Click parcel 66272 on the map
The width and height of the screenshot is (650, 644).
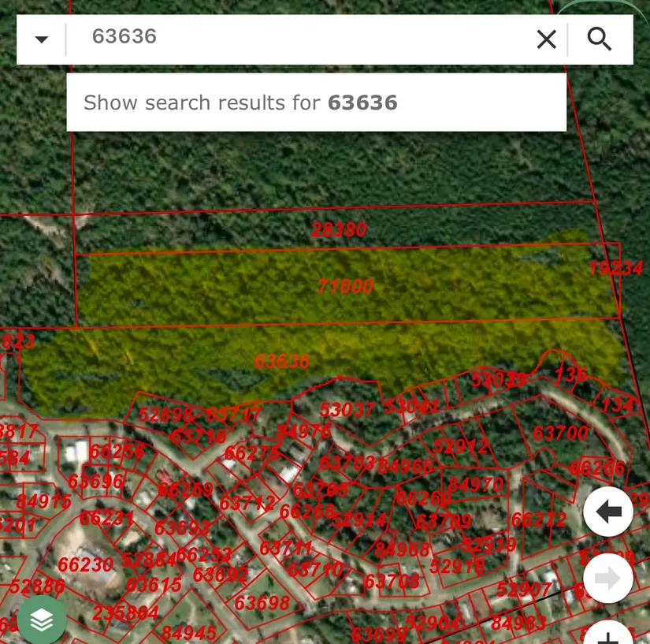click(x=539, y=519)
